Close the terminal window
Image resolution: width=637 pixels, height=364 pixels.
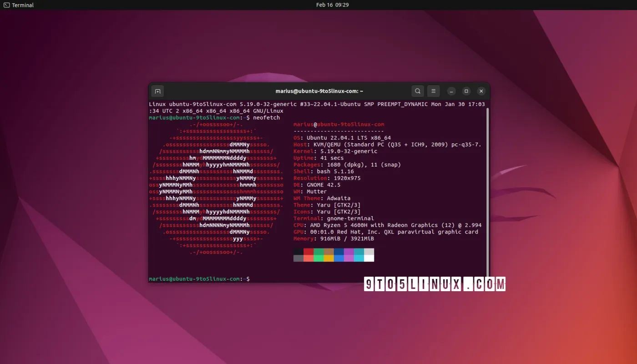481,91
